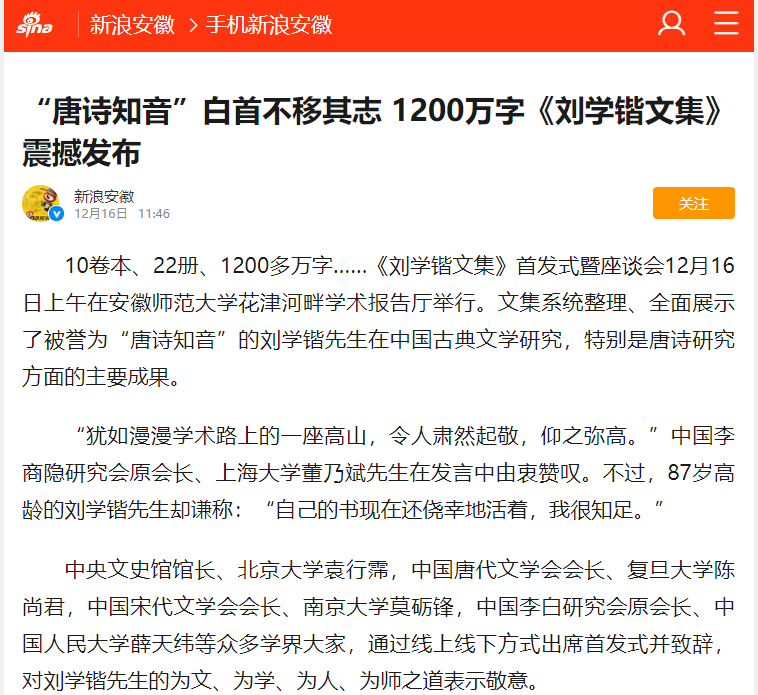Click the text 上海大学董乃斌先生在发言中由衷赞叹
The height and width of the screenshot is (695, 758).
398,473
